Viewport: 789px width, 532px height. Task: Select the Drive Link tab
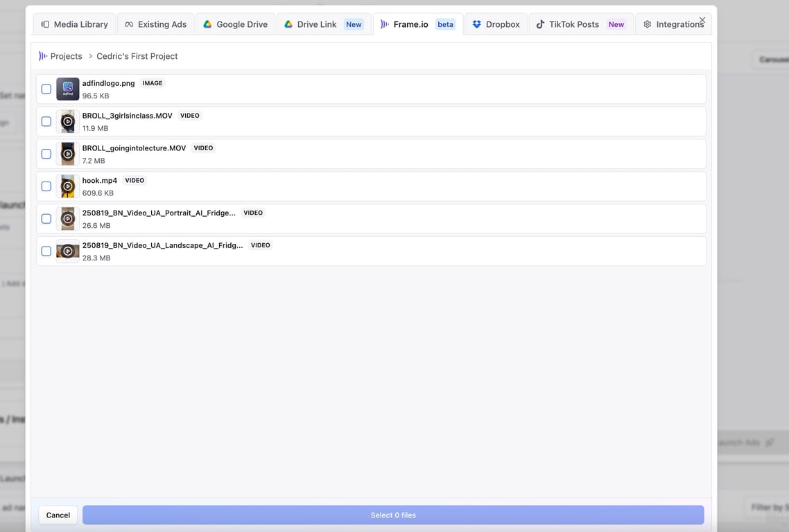pos(324,24)
